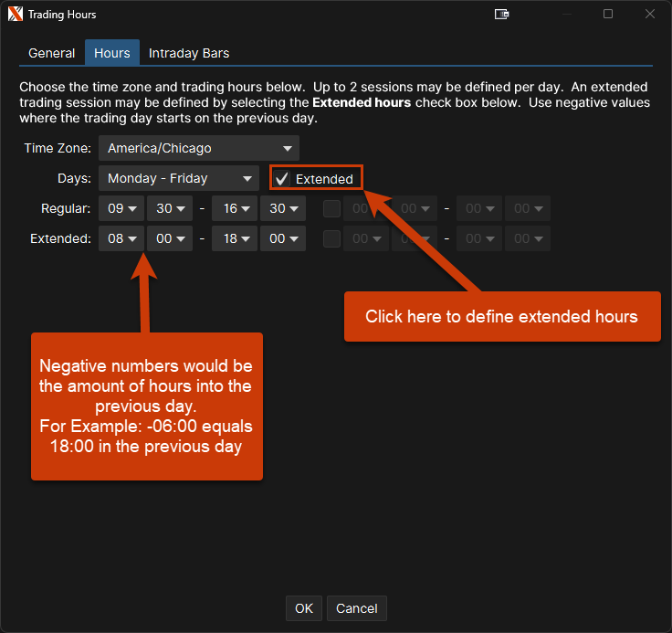This screenshot has height=633, width=672.
Task: Click the app logo icon in title bar
Action: [15, 15]
